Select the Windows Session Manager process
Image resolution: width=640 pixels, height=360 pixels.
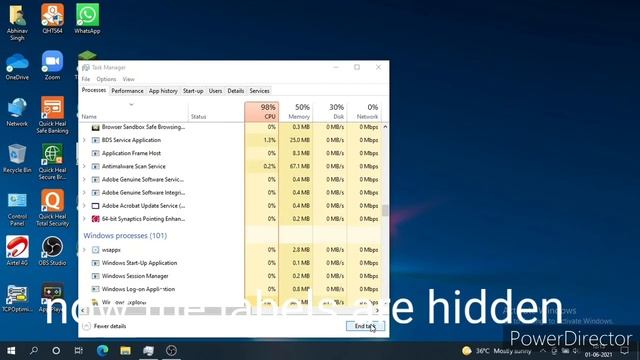(231, 276)
